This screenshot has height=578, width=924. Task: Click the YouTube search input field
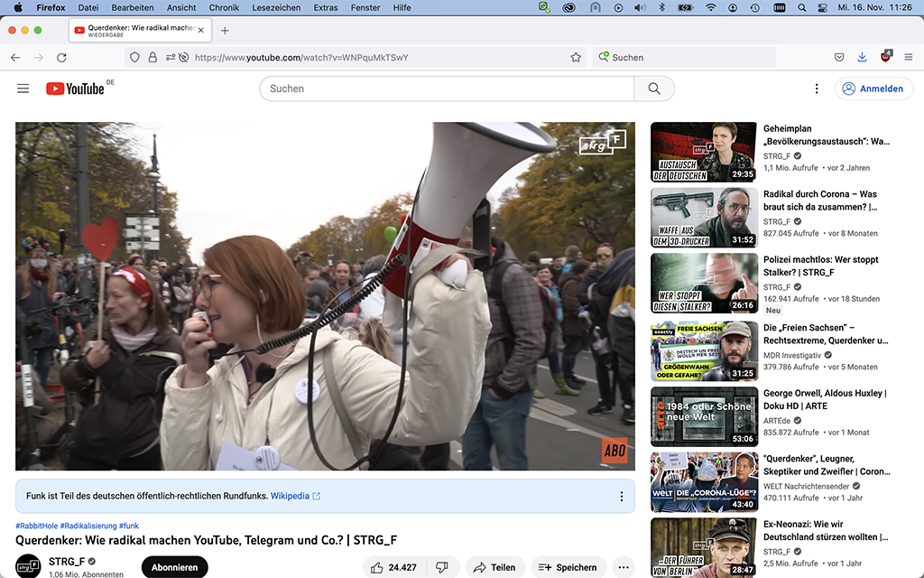[x=447, y=89]
